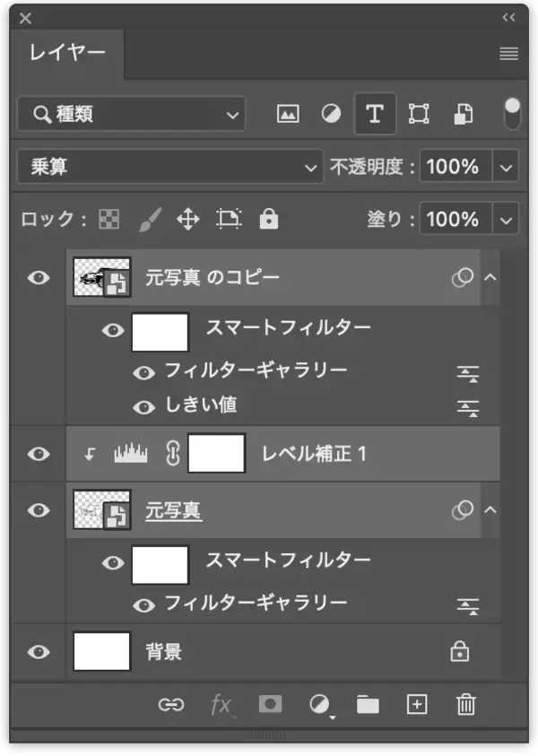Hide the 元写真 layer
This screenshot has width=538, height=756.
pos(39,510)
